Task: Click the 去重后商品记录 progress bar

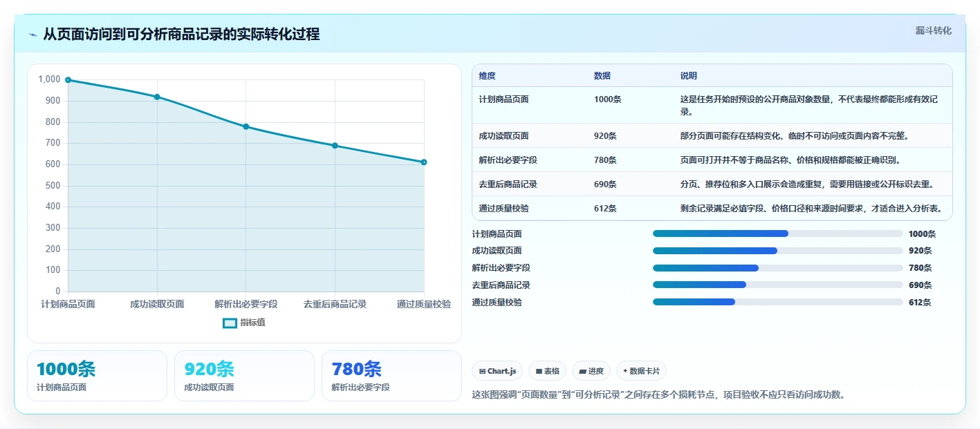Action: pyautogui.click(x=778, y=285)
